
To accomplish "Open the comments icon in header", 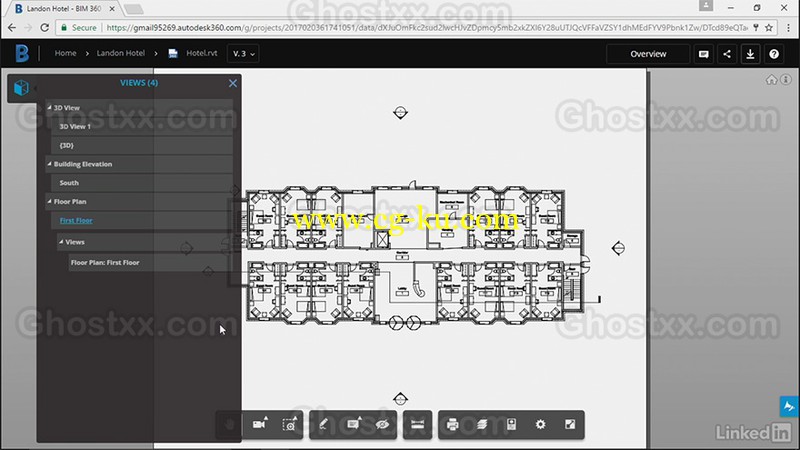I will click(704, 54).
